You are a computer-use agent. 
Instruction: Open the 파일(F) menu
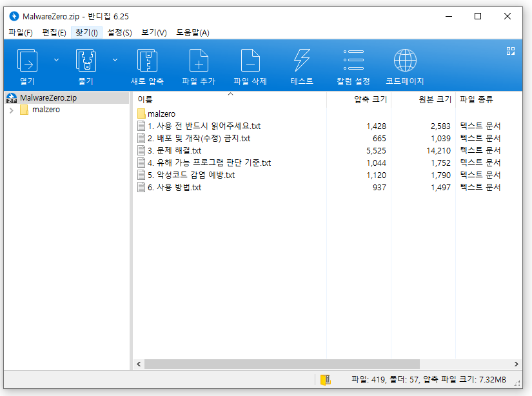(x=21, y=33)
